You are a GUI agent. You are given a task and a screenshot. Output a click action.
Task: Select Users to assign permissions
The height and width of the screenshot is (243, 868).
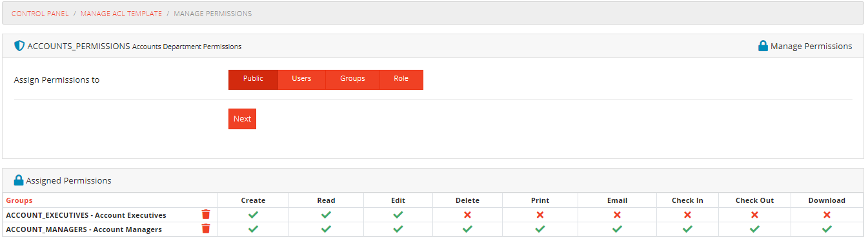click(301, 79)
